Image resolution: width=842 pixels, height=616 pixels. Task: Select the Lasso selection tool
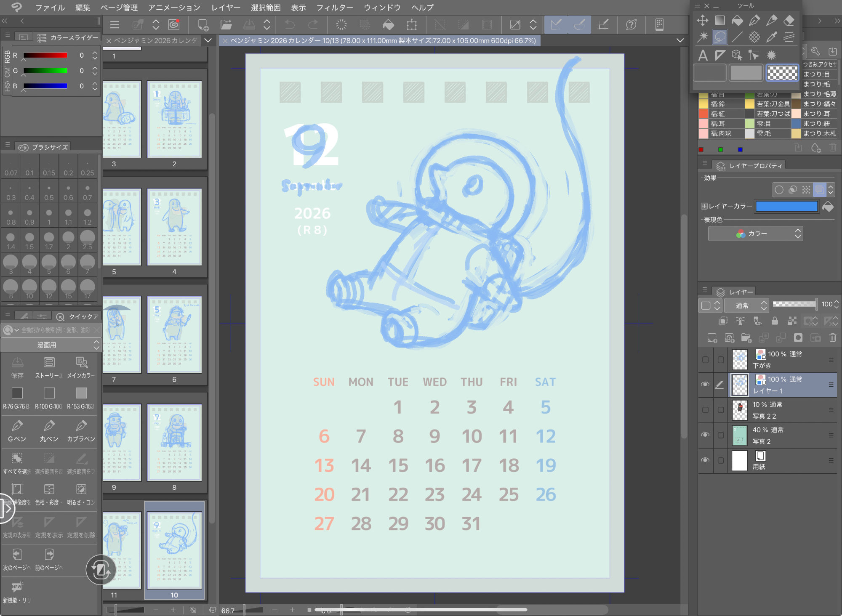pyautogui.click(x=720, y=37)
